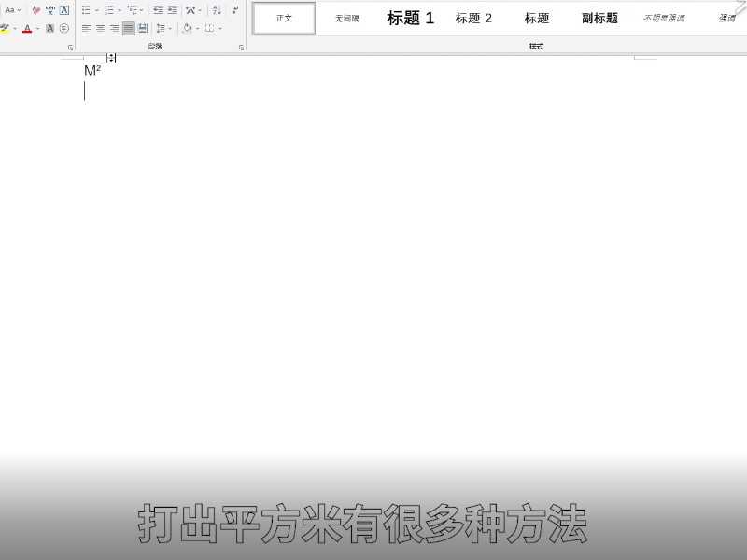Select the Text Highlight Color tool
The height and width of the screenshot is (560, 747).
pos(7,28)
